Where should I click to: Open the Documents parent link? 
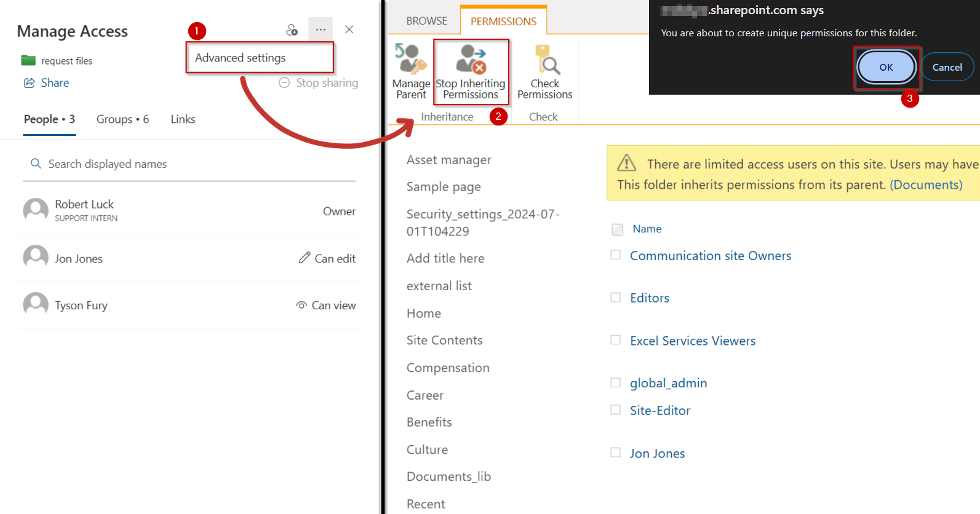[926, 185]
